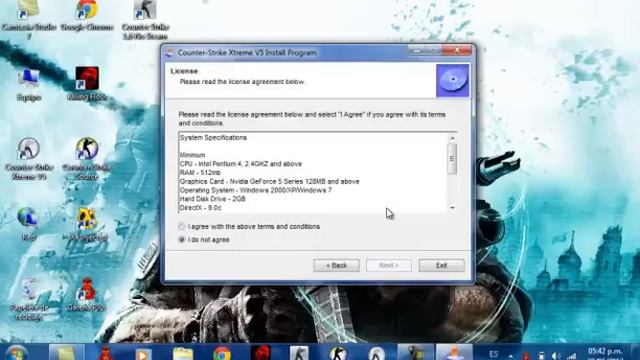Open Killing Floor desktop shortcut
Screen dimensions: 640x360
(x=87, y=84)
